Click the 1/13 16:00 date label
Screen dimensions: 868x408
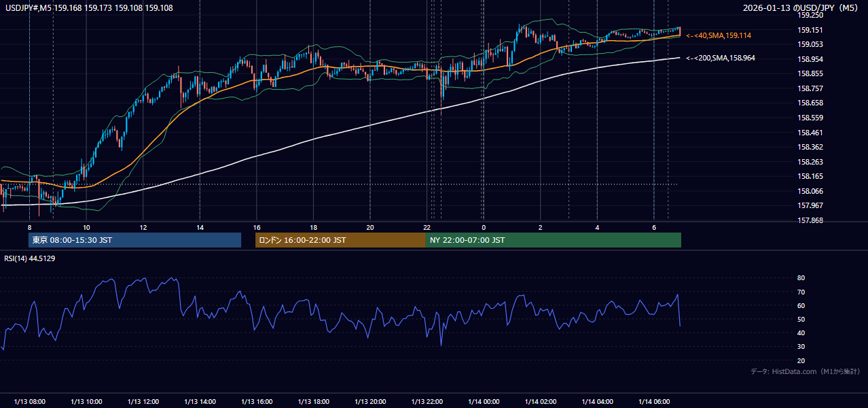256,402
